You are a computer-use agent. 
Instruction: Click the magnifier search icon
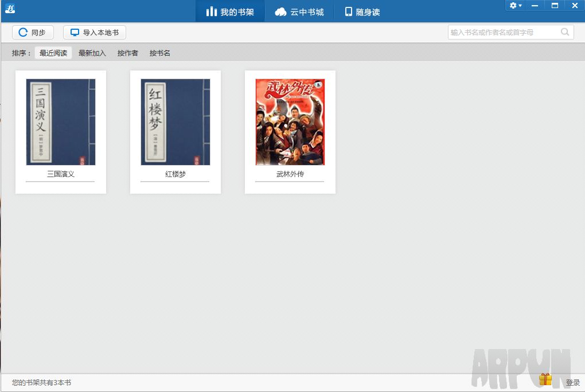point(565,32)
